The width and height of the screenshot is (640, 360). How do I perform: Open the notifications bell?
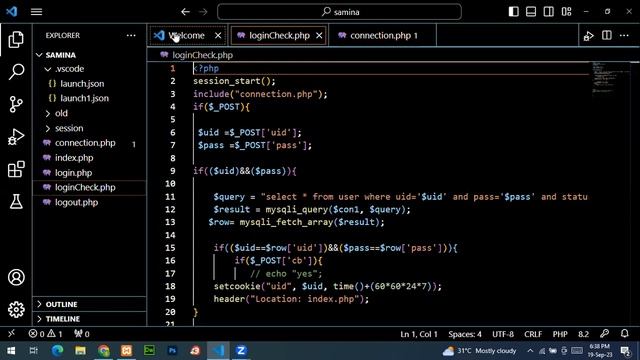(x=624, y=333)
